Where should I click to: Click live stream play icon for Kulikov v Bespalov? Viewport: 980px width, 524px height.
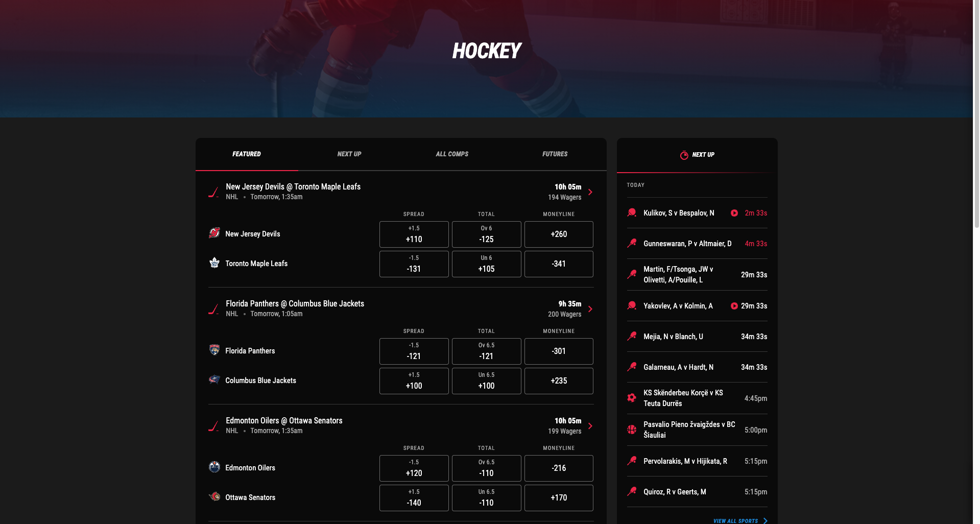click(734, 213)
